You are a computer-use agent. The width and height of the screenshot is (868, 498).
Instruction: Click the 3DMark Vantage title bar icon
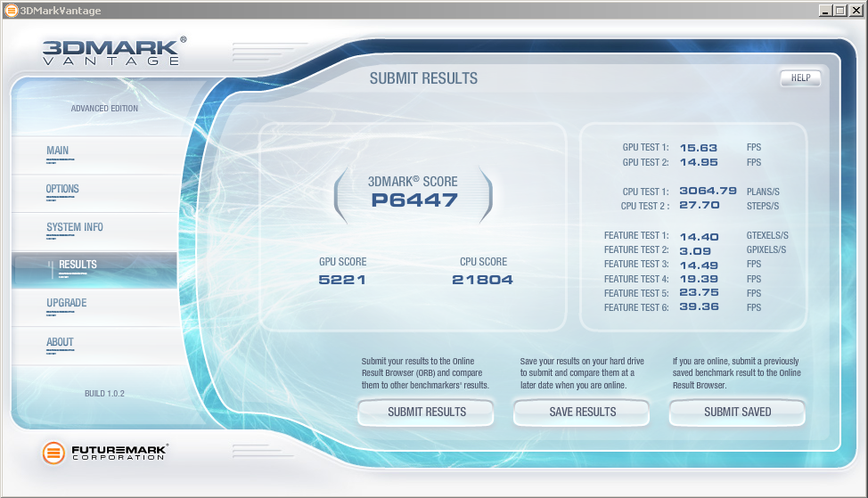coord(10,10)
